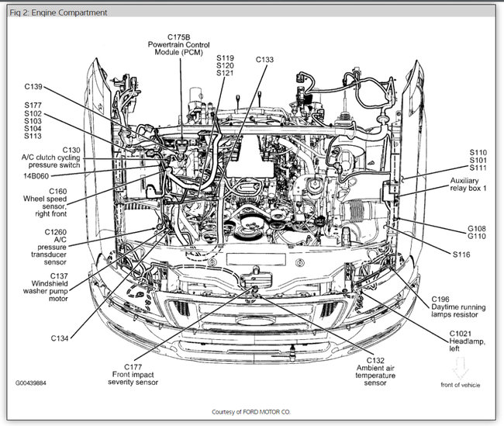Click the S102 splice label
Screen dimensions: 504x426
point(33,113)
